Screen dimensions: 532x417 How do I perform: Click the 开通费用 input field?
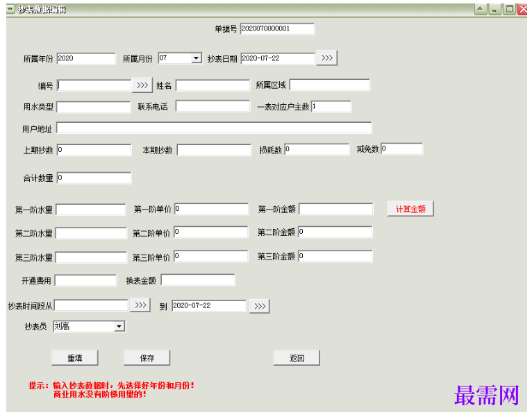[85, 280]
